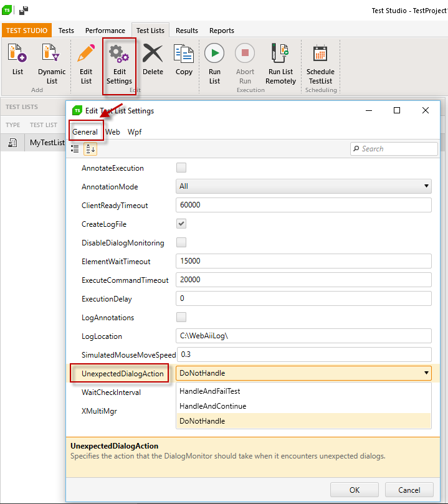This screenshot has width=448, height=504.
Task: Open the TEST STUDIO menu tab
Action: pos(27,31)
